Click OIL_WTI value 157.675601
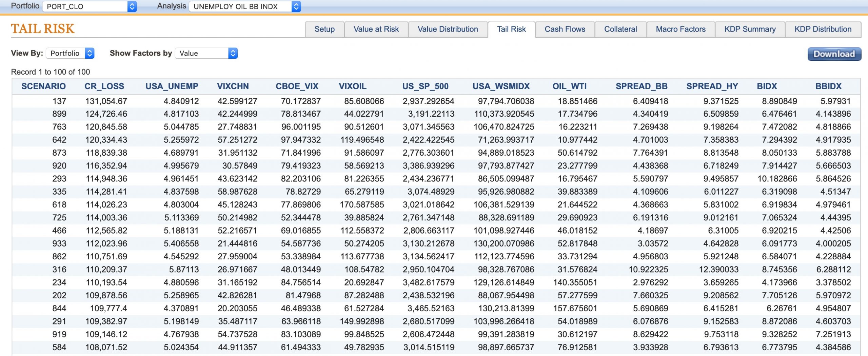 tap(575, 308)
